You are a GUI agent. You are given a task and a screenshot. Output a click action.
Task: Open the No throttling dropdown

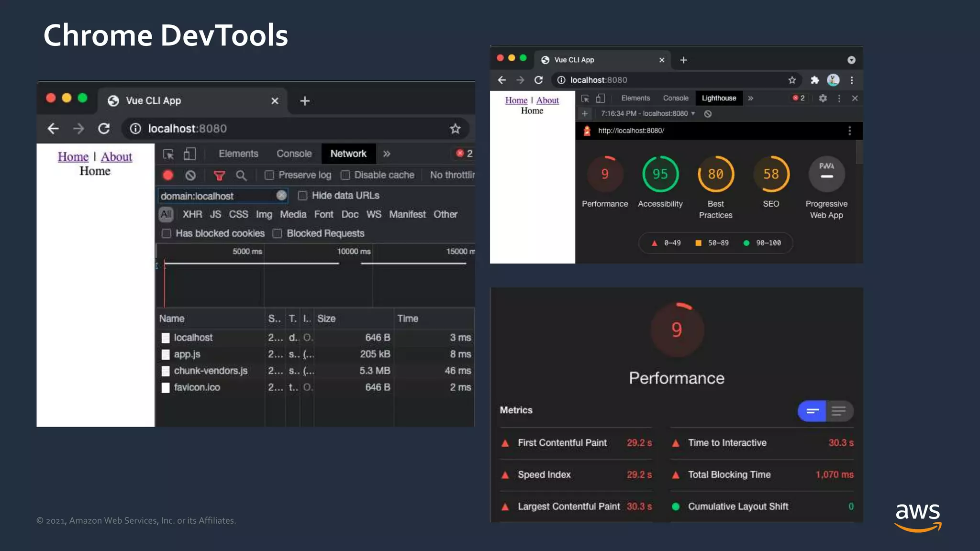(x=452, y=175)
